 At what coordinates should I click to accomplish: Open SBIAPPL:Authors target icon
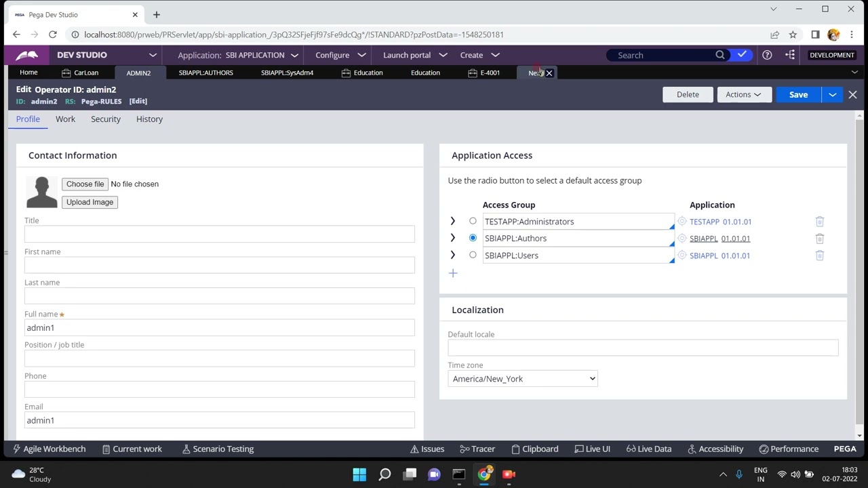pos(682,239)
